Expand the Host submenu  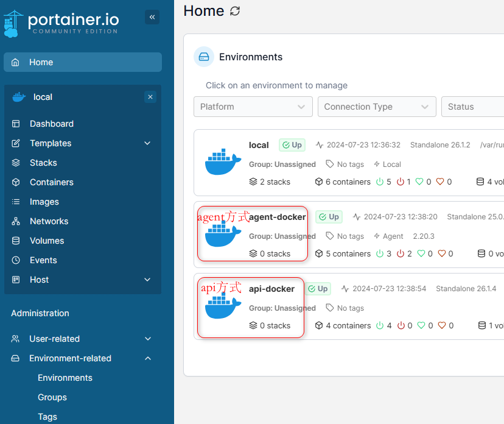coord(147,280)
